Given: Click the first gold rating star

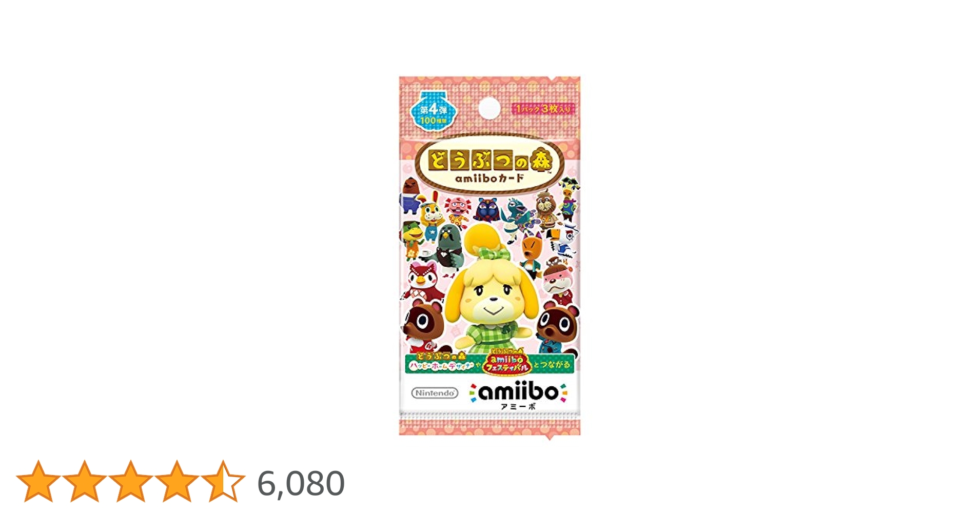Looking at the screenshot, I should point(38,481).
